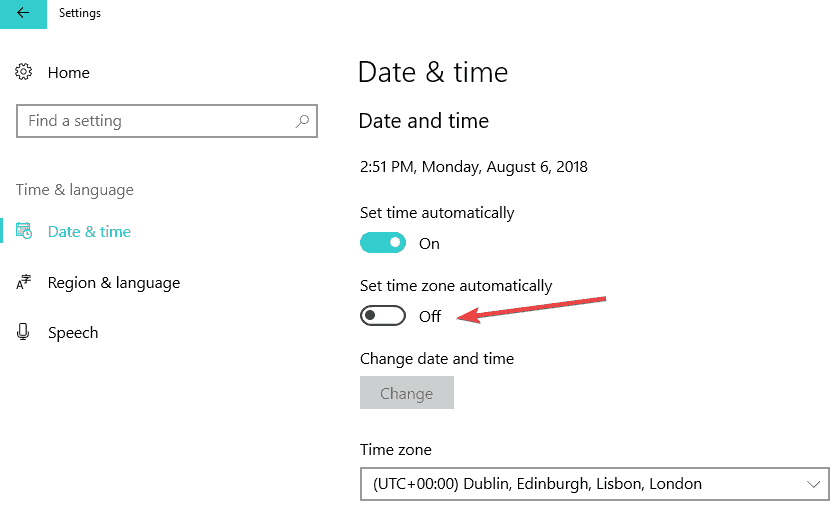Select Date & time in sidebar

89,231
